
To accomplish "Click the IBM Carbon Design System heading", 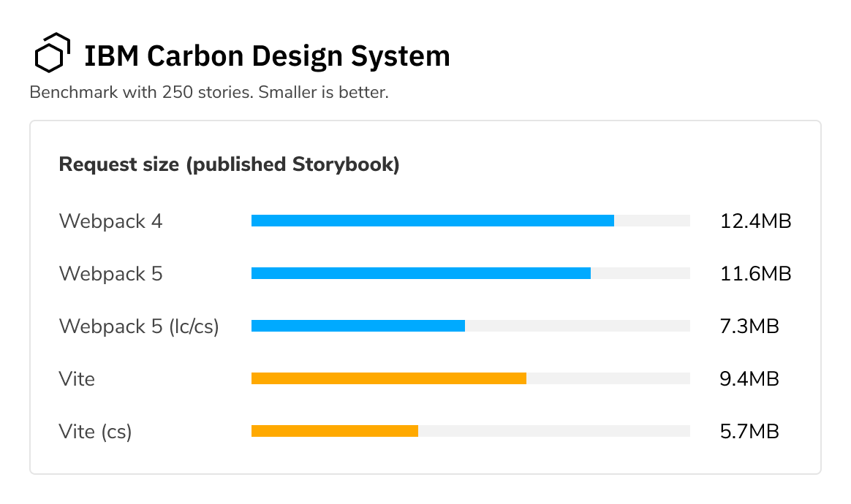I will point(267,56).
